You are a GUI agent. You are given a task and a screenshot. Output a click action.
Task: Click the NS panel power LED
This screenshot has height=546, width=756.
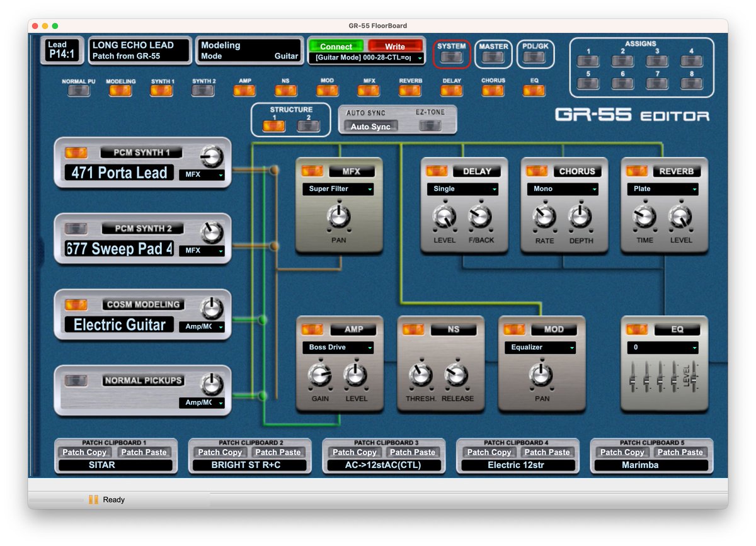pyautogui.click(x=413, y=329)
